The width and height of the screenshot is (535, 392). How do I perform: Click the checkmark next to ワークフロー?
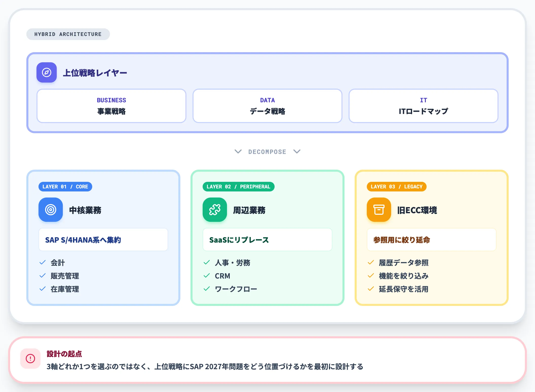point(207,289)
